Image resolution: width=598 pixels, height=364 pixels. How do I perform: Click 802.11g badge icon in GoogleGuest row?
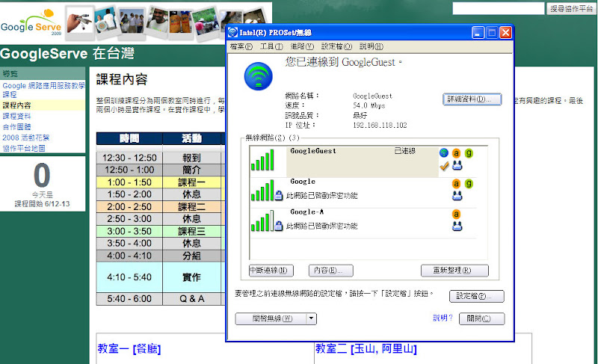point(469,153)
